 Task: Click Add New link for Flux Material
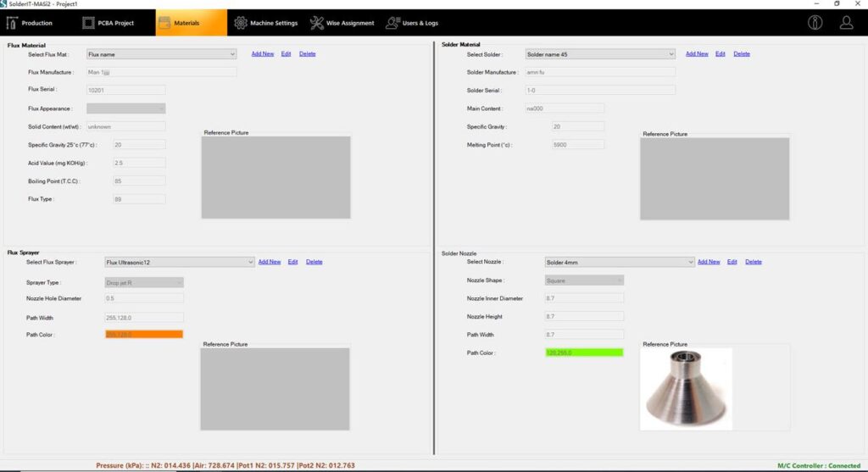(x=263, y=54)
